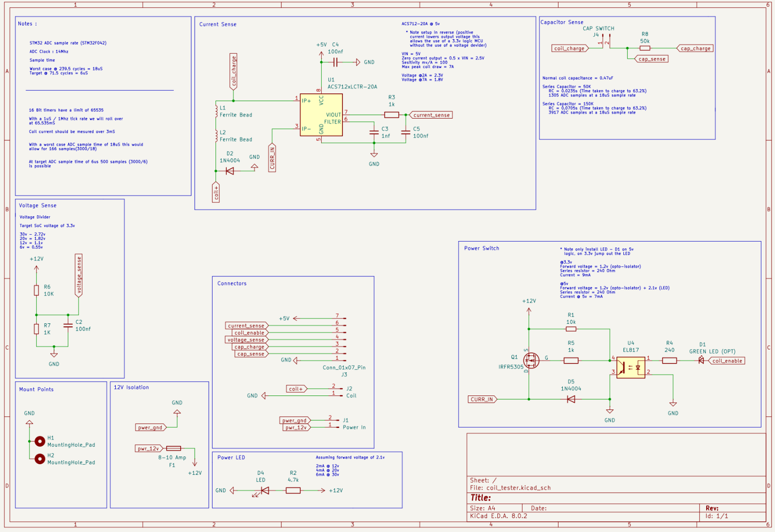Select the ACS712 current sensor U1 symbol
This screenshot has height=532, width=775.
pyautogui.click(x=321, y=115)
